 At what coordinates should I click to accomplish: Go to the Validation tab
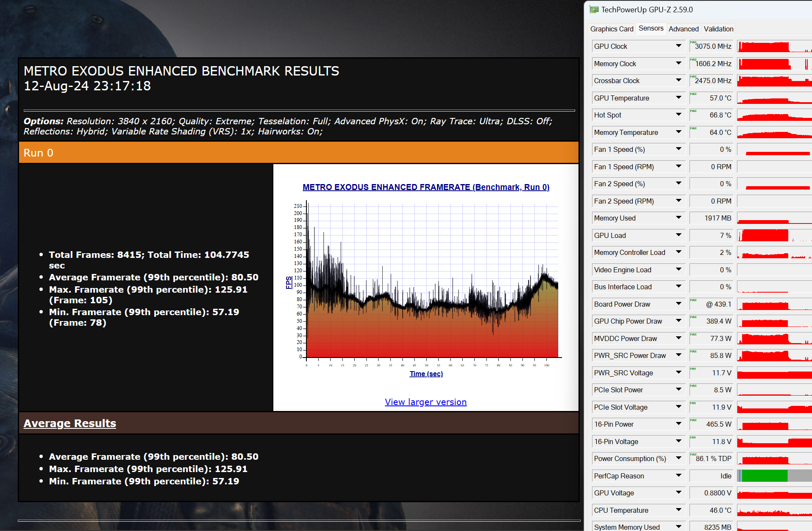point(718,29)
